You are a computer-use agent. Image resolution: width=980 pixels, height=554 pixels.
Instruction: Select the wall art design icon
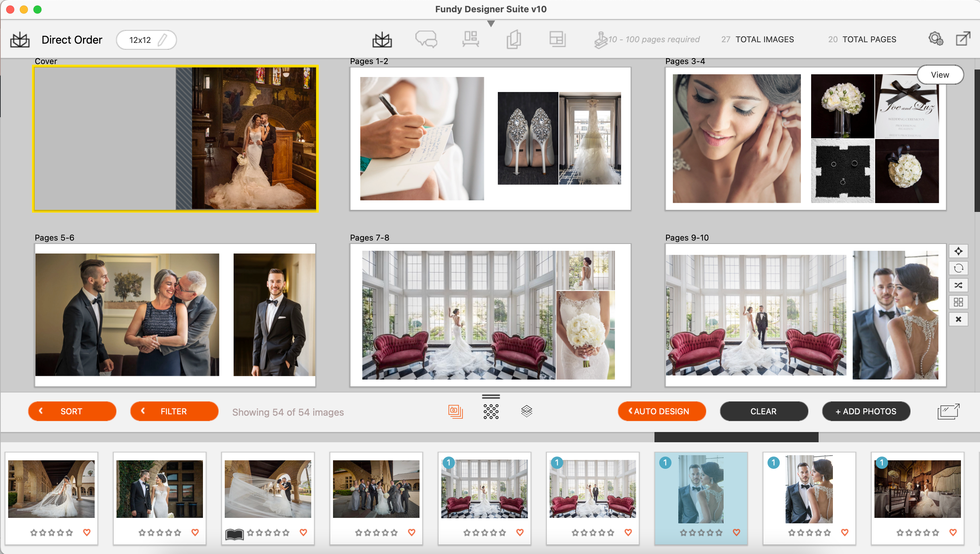[x=470, y=39]
